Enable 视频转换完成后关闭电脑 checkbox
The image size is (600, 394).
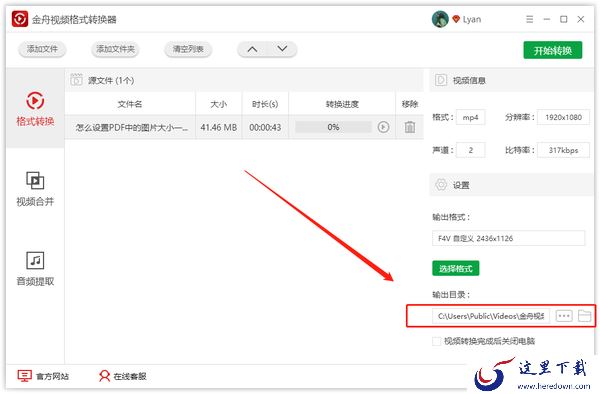point(436,341)
